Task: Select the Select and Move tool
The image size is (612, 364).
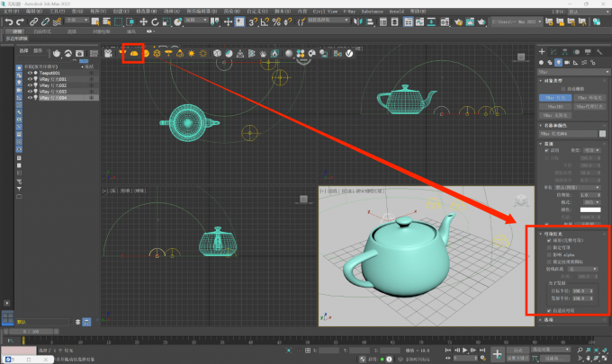Action: pos(143,22)
